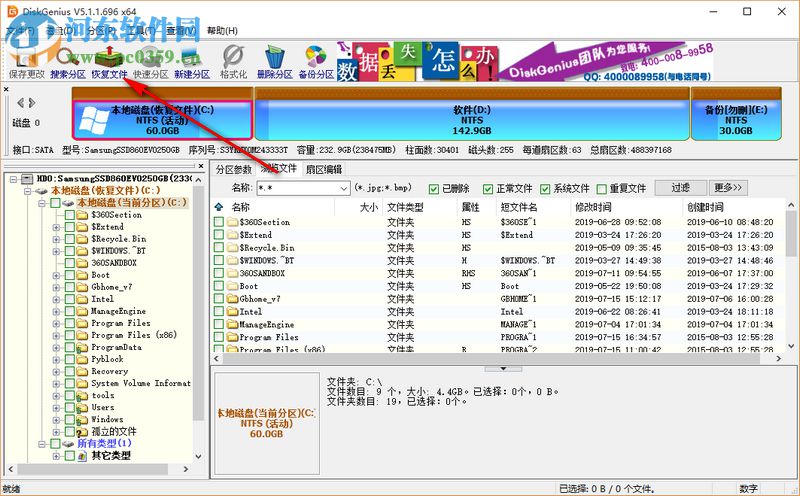
Task: Check the Recovery folder checkbox in tree
Action: [70, 371]
